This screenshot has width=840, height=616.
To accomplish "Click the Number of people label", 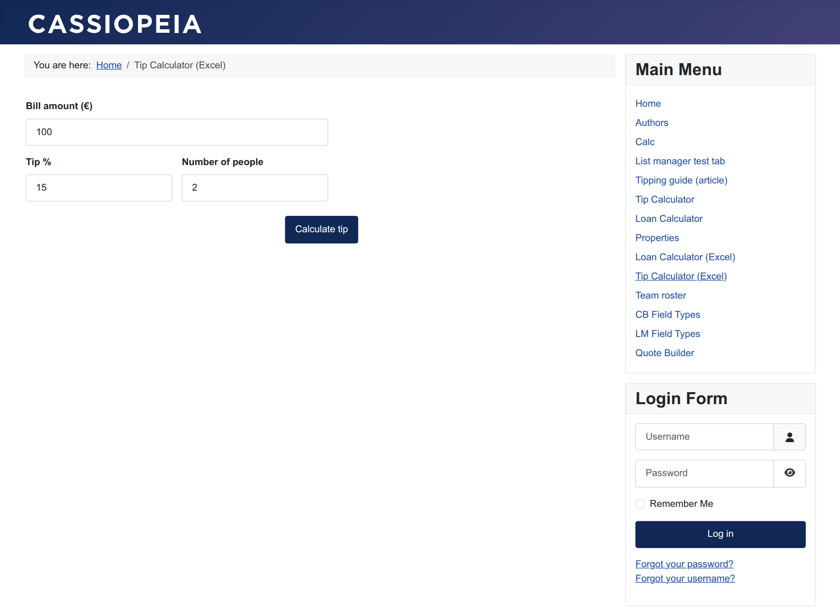I will [x=222, y=162].
